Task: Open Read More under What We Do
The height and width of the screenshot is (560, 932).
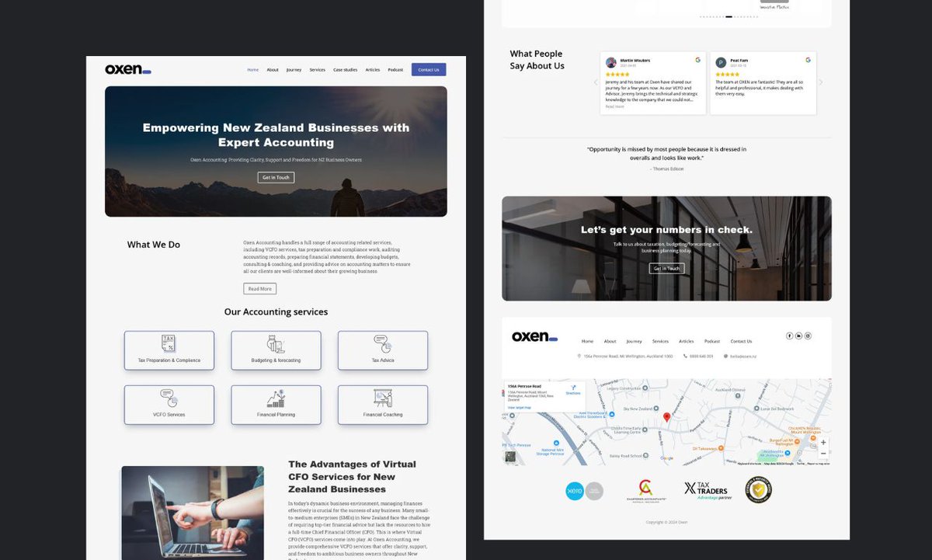Action: tap(259, 288)
